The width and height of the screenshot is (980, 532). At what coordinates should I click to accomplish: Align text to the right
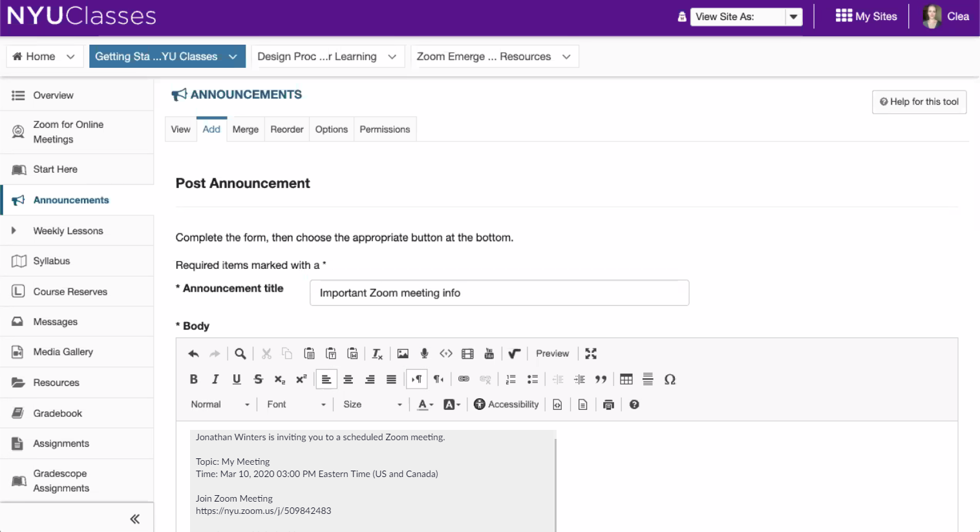click(370, 379)
